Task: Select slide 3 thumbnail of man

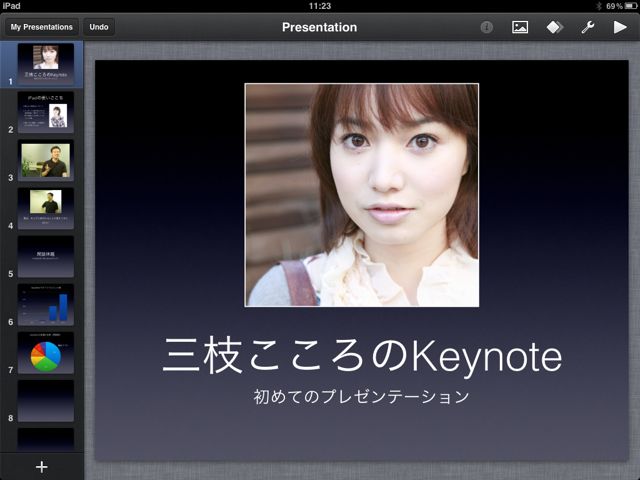Action: pos(46,160)
